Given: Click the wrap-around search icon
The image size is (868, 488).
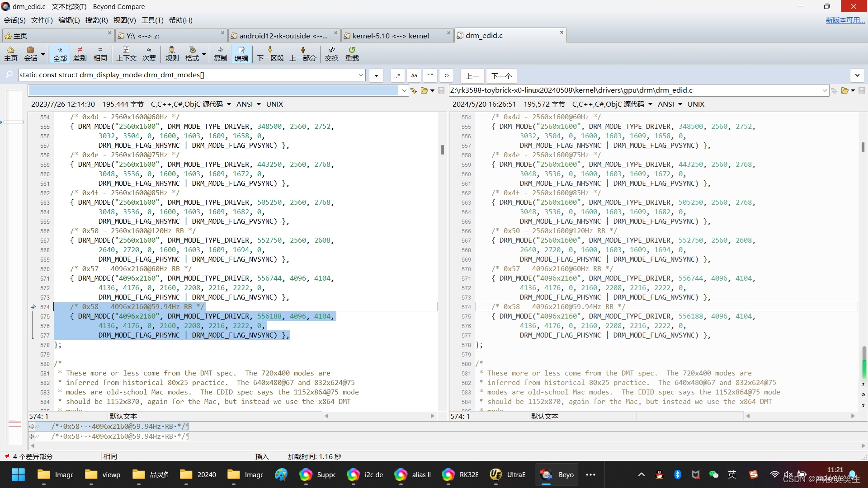Looking at the screenshot, I should [447, 75].
